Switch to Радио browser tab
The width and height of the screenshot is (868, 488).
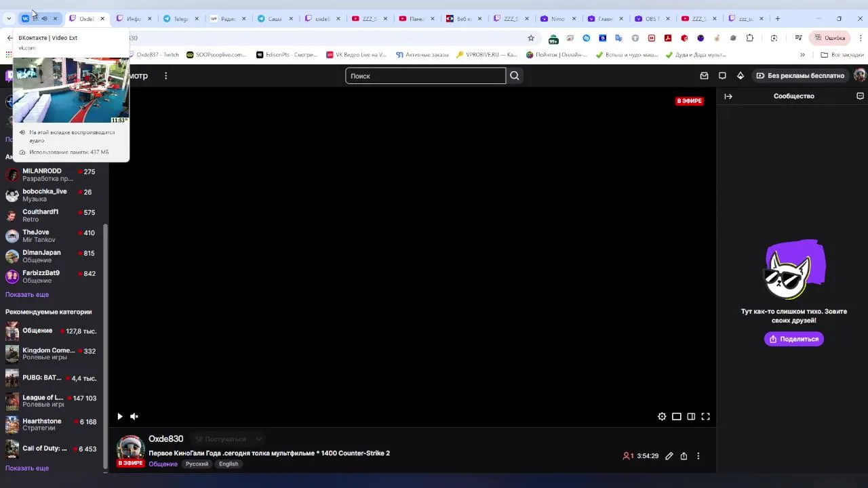(x=228, y=18)
